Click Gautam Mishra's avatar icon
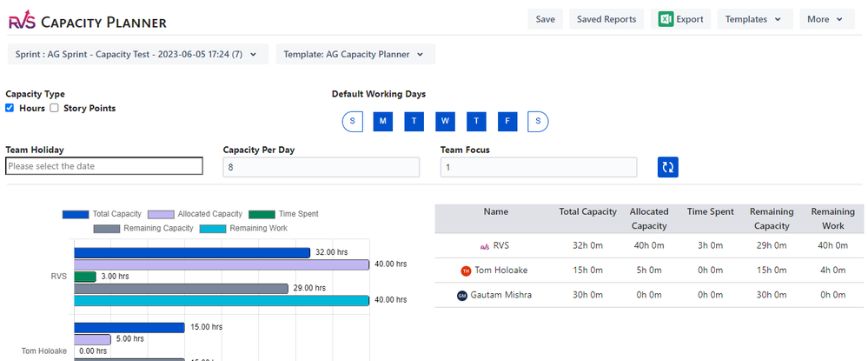 [x=461, y=295]
